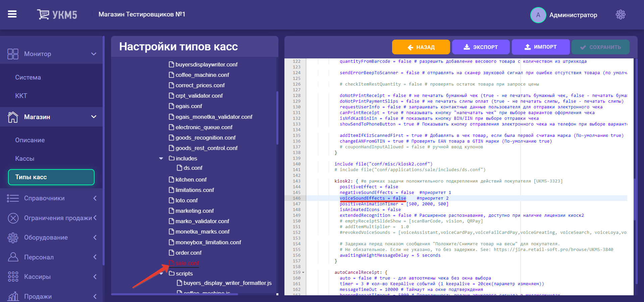Click the ЭКСПОРТ button
This screenshot has width=644, height=302.
tap(481, 47)
